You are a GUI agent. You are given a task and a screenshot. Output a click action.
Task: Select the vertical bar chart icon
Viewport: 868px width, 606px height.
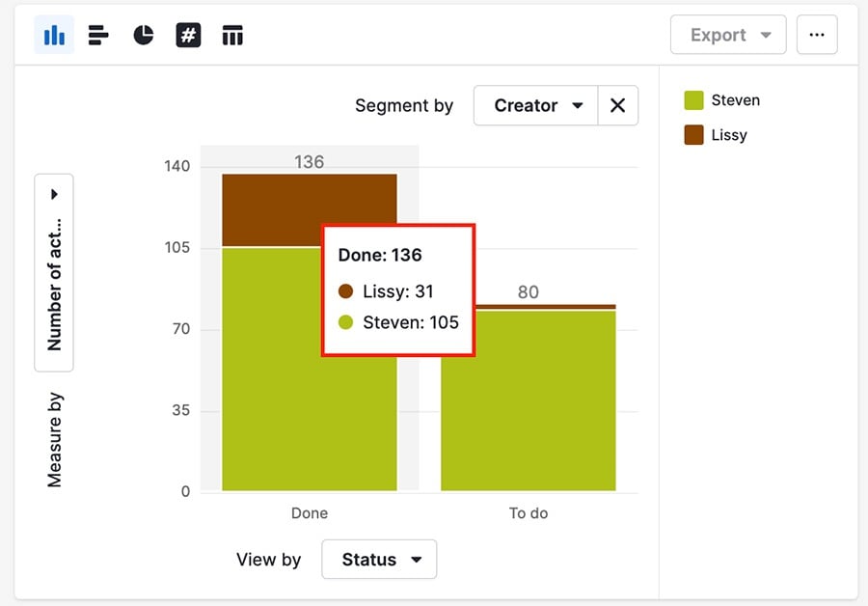pos(53,34)
